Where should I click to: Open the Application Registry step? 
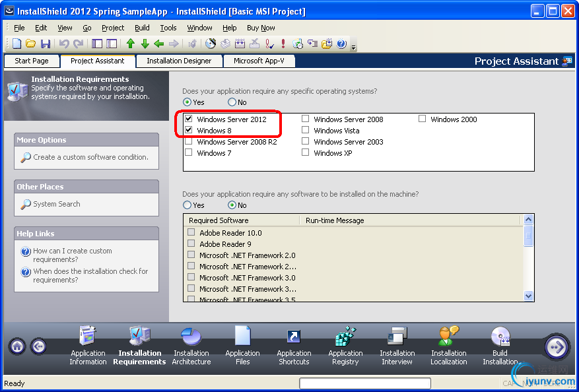(346, 346)
